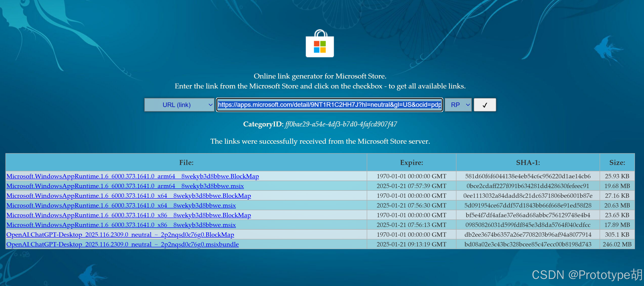This screenshot has height=286, width=644.
Task: Click expire time 2025-01-21 07:57:39 GMT
Action: 412,186
